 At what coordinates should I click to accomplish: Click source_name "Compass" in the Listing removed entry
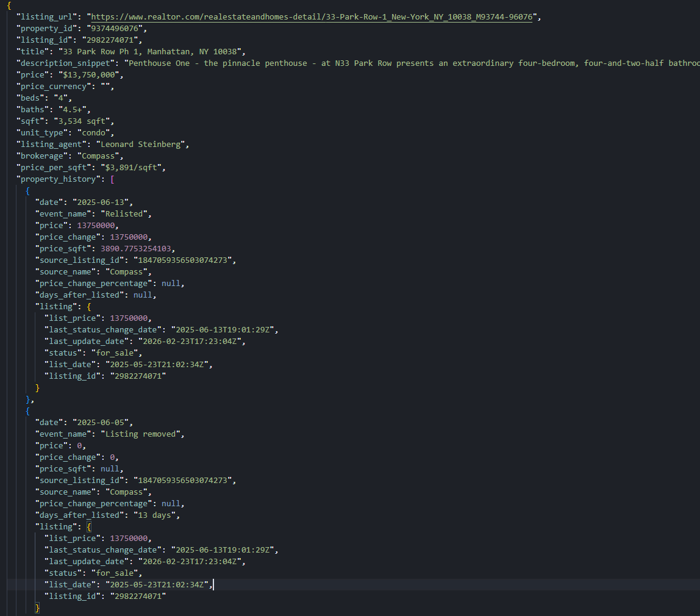point(93,492)
